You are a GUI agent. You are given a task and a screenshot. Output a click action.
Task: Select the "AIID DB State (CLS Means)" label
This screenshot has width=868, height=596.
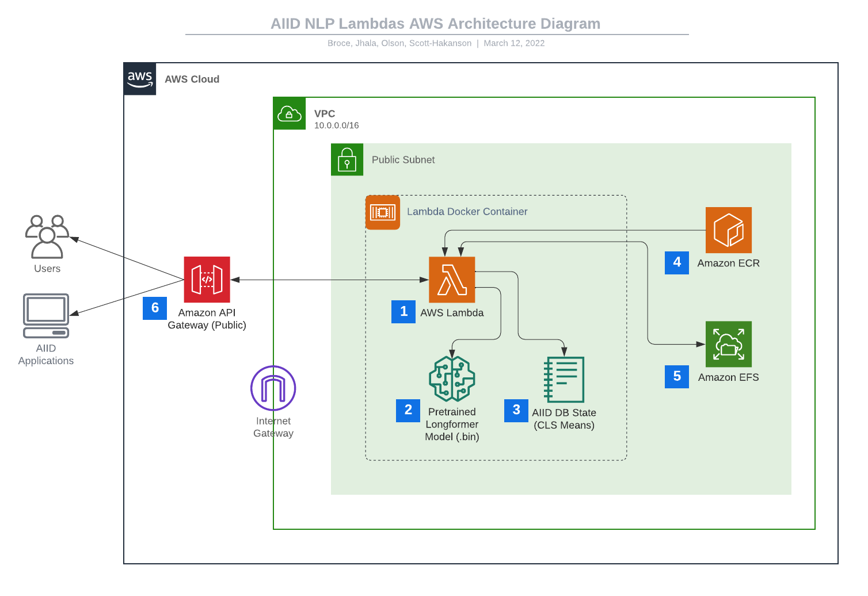click(x=564, y=419)
